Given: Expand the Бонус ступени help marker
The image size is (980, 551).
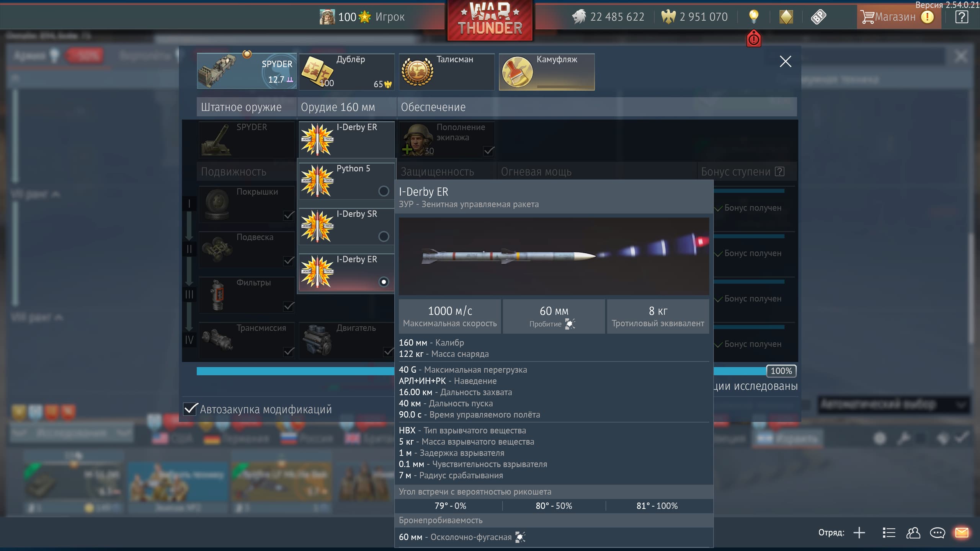Looking at the screenshot, I should pyautogui.click(x=779, y=172).
